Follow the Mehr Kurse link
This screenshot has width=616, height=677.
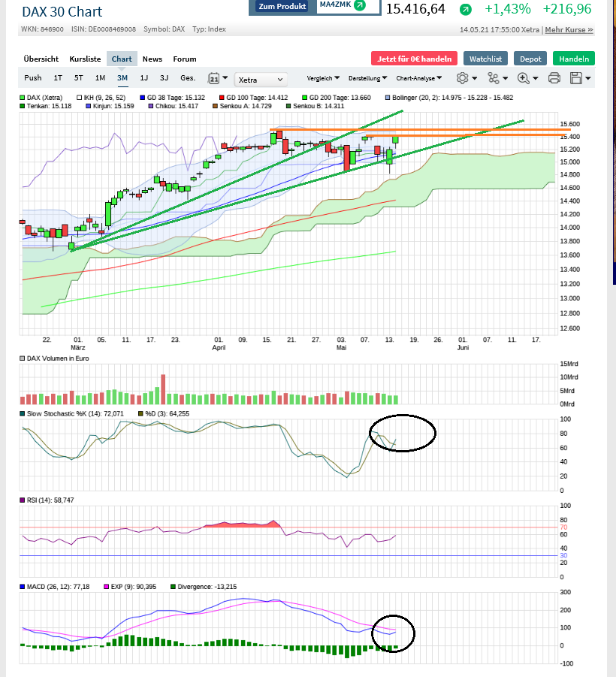point(569,30)
